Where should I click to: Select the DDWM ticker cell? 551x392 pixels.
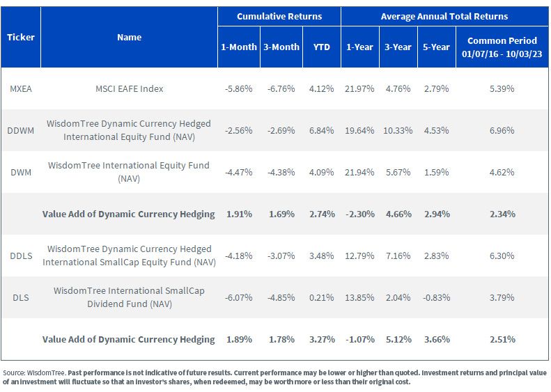tap(21, 130)
